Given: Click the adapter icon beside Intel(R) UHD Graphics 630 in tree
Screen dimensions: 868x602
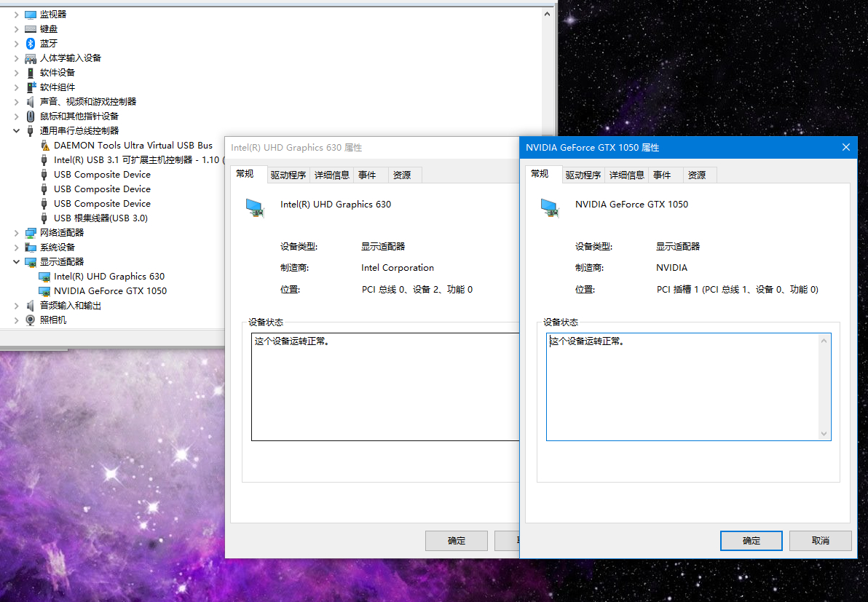Looking at the screenshot, I should click(x=44, y=276).
